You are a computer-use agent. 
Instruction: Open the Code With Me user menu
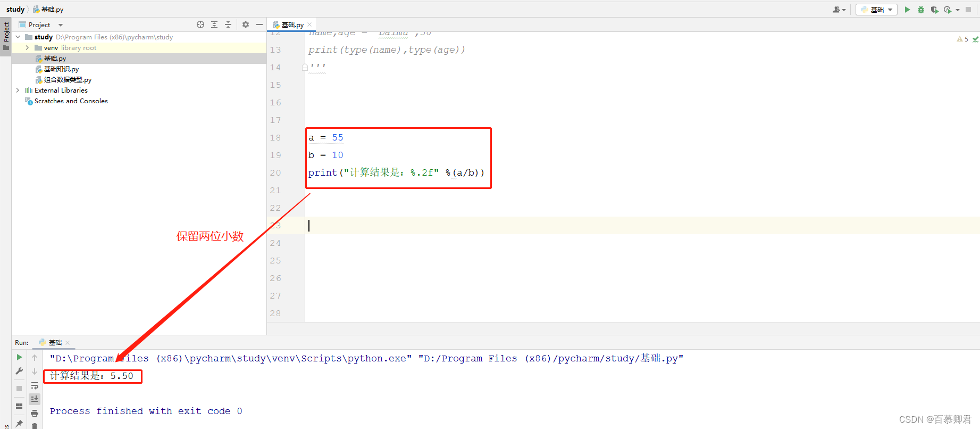point(839,10)
